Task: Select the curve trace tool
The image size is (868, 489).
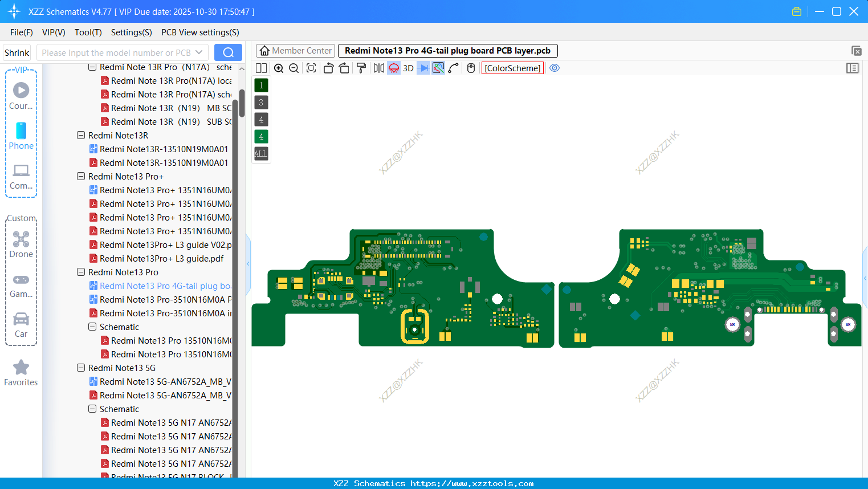Action: [453, 68]
